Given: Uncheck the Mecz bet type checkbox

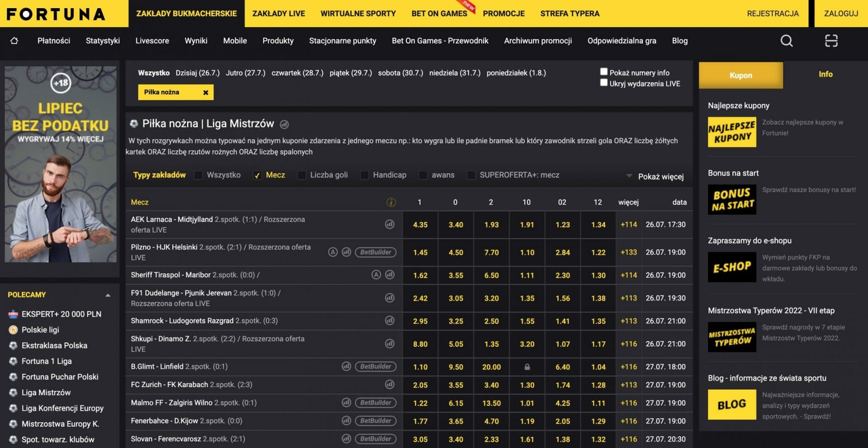Looking at the screenshot, I should [x=257, y=175].
